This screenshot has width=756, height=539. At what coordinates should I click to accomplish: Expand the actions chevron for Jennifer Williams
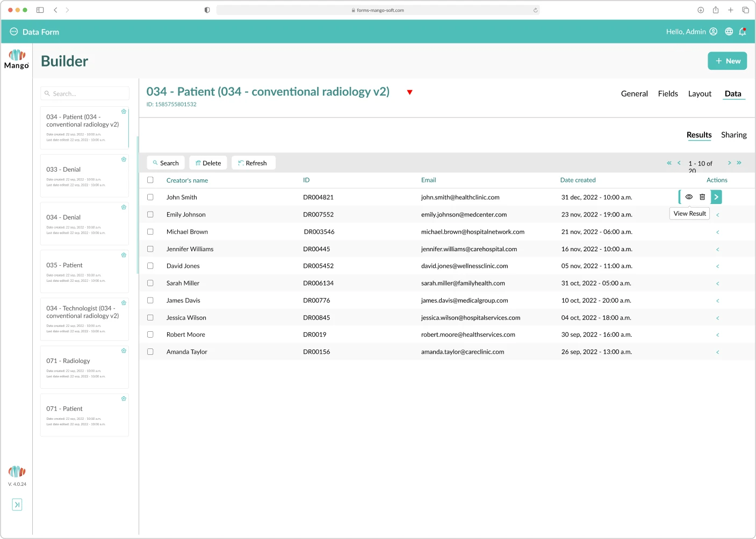tap(717, 249)
